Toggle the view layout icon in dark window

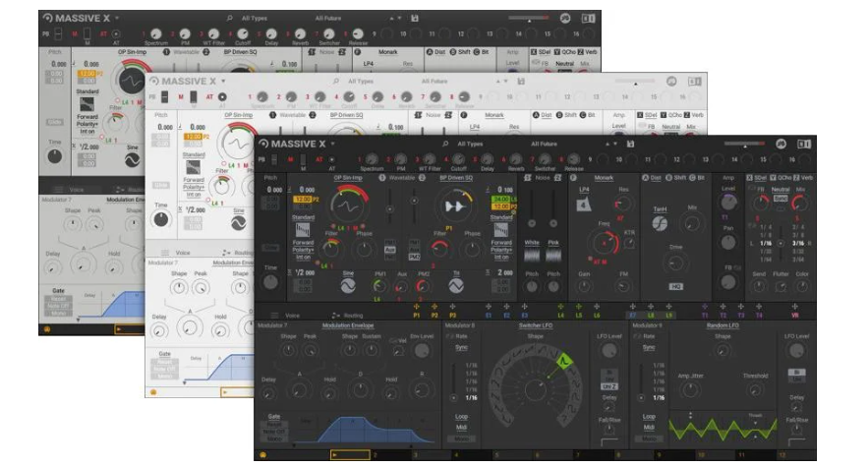point(804,145)
